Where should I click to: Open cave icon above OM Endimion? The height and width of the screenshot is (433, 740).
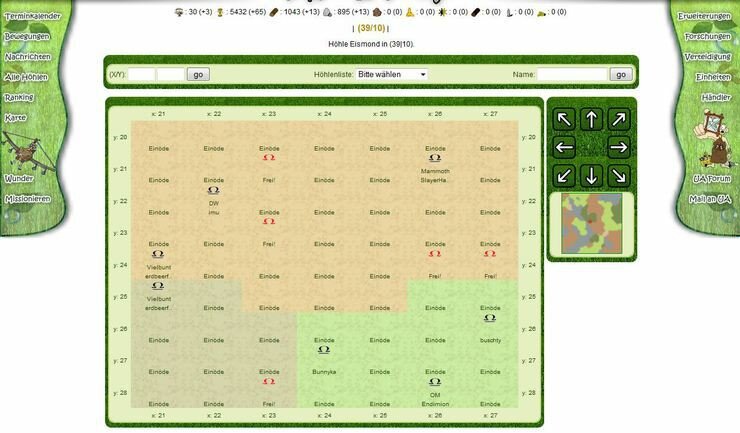[435, 382]
